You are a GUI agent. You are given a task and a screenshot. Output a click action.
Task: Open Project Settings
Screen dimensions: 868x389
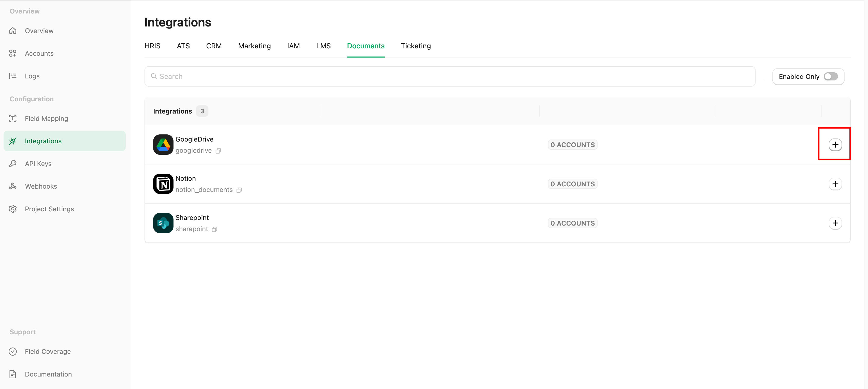click(x=50, y=209)
